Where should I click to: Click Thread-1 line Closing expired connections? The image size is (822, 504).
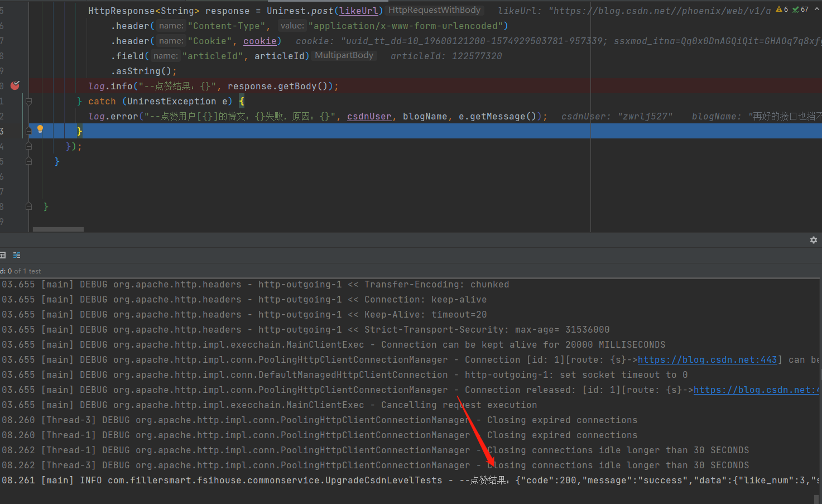tap(319, 435)
